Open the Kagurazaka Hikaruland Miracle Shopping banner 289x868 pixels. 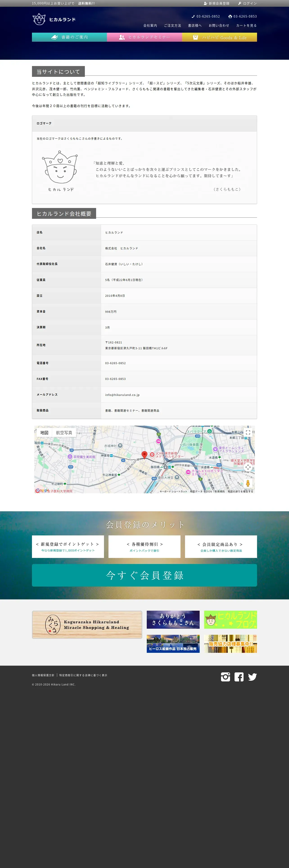tap(87, 625)
